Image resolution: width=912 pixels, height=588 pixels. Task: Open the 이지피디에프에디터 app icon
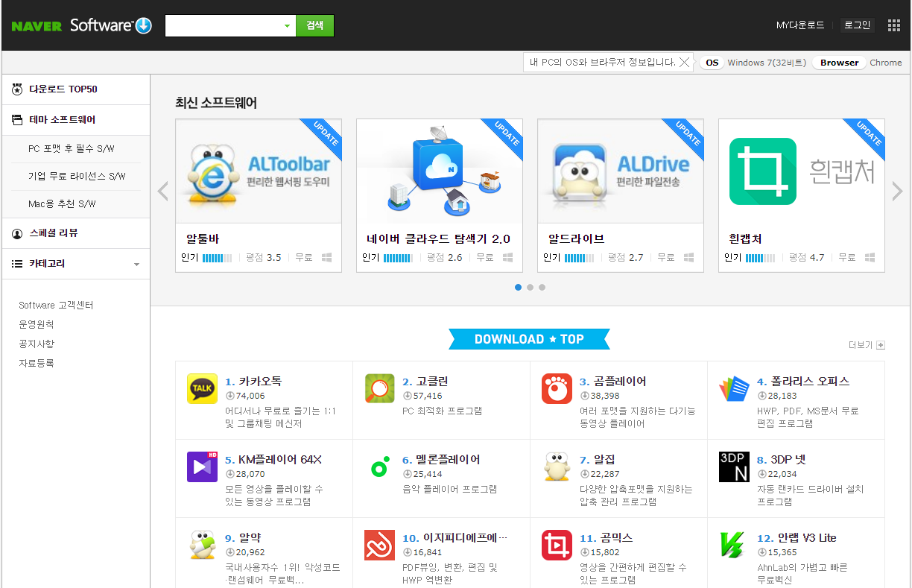tap(379, 545)
